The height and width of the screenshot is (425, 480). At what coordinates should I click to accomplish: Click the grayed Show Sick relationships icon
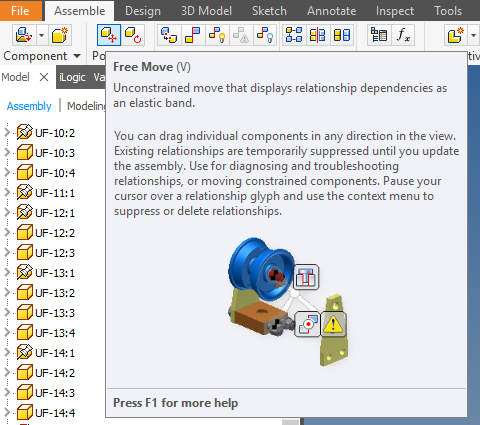point(241,35)
